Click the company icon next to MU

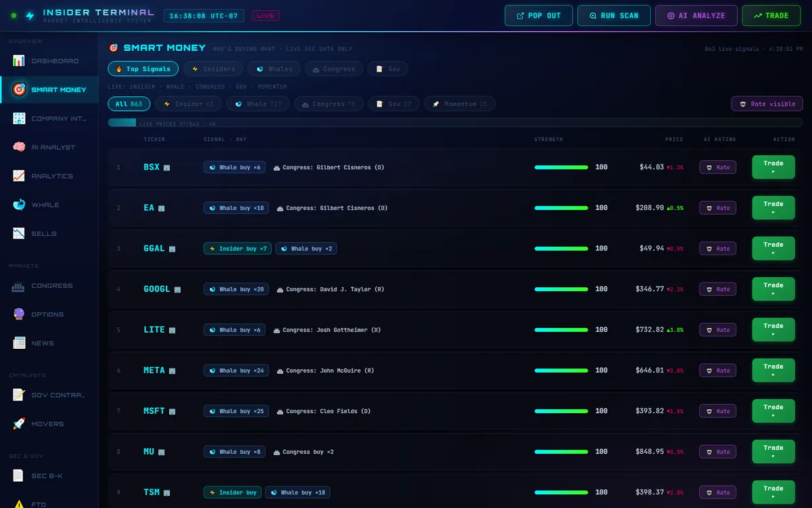tap(162, 452)
